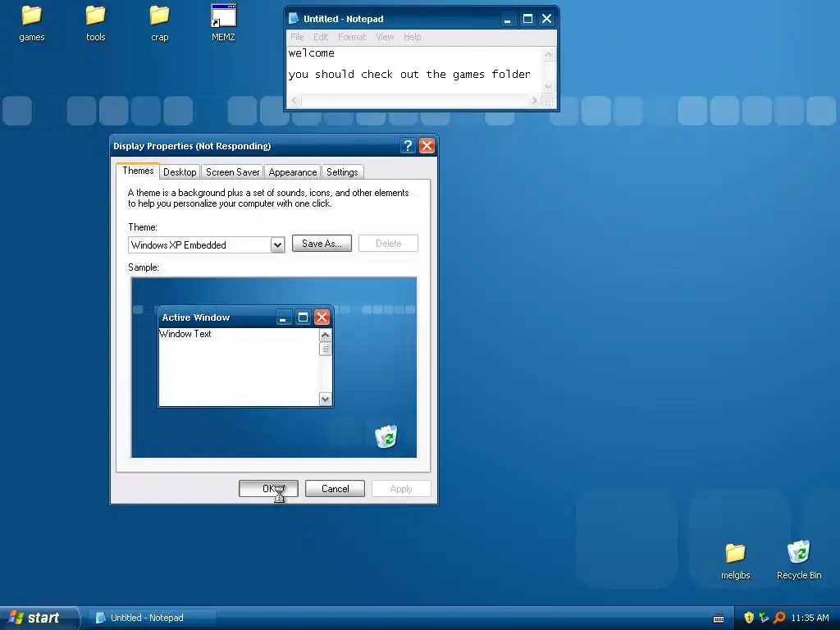840x630 pixels.
Task: Click the greyed-out Delete theme button
Action: click(388, 243)
